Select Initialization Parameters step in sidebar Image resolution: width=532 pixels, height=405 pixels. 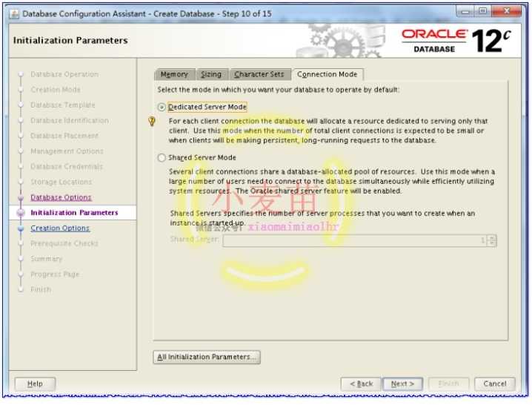coord(74,213)
